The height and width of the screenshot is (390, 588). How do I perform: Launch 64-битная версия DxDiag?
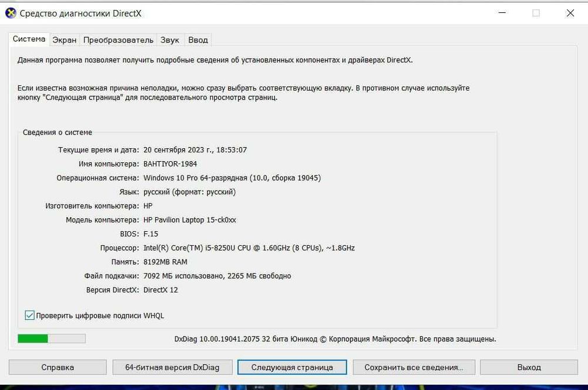click(x=172, y=368)
